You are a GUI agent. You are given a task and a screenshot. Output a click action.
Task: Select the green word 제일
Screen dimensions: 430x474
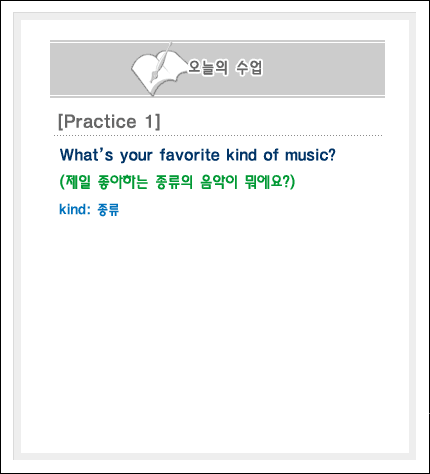point(78,182)
